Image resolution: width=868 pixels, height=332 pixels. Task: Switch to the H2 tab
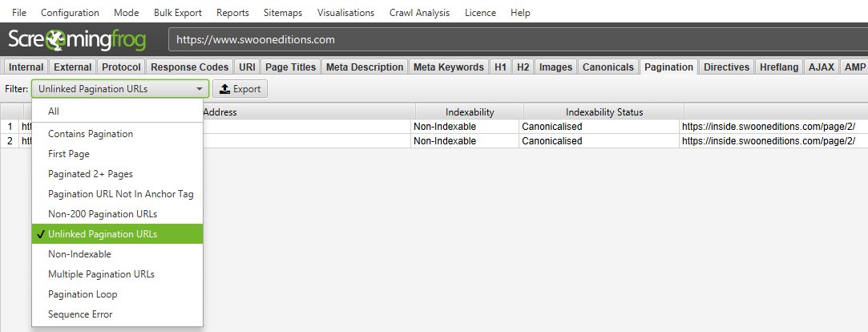tap(523, 67)
